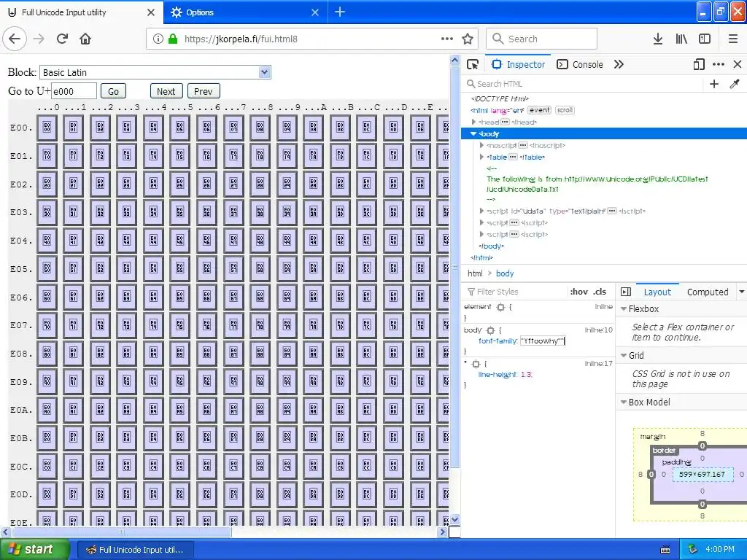Open the Firefox home page

[85, 39]
